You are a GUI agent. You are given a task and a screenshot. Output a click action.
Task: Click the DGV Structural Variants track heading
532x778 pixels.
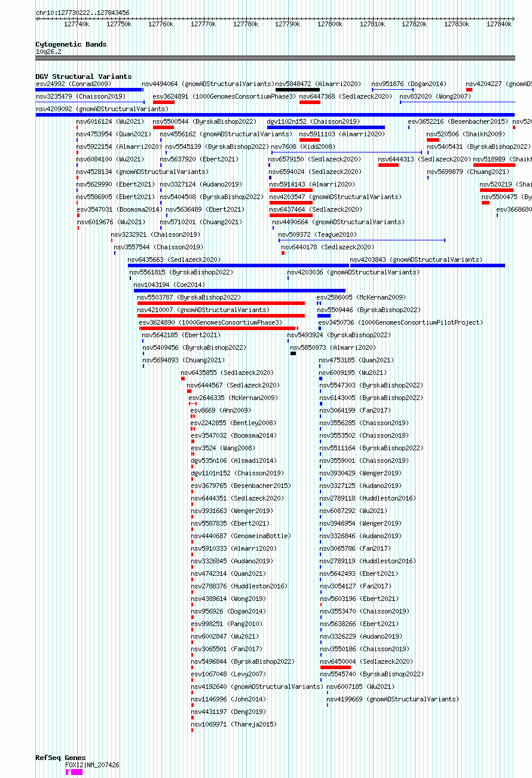coord(83,77)
